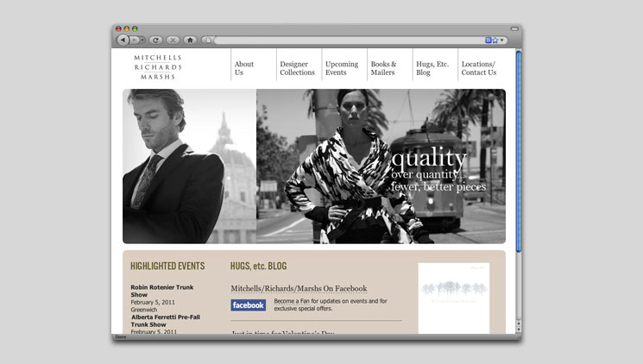643x364 pixels.
Task: Click the stop loading X button
Action: [173, 40]
